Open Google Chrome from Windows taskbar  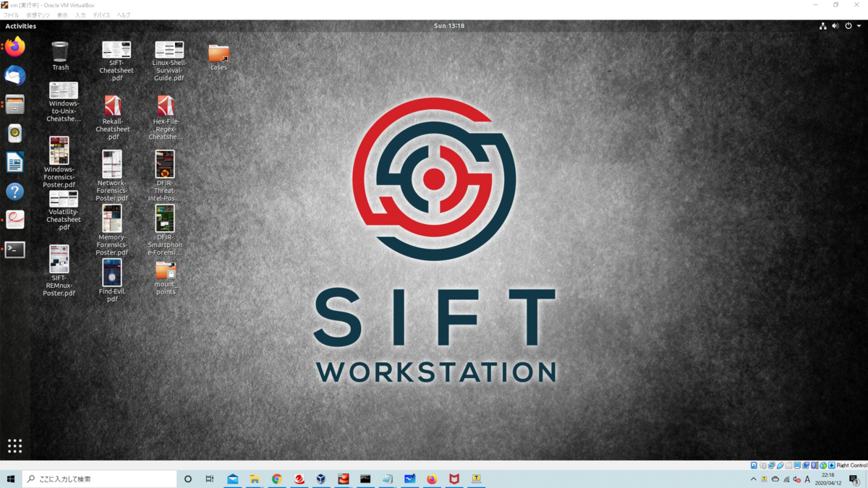[277, 479]
